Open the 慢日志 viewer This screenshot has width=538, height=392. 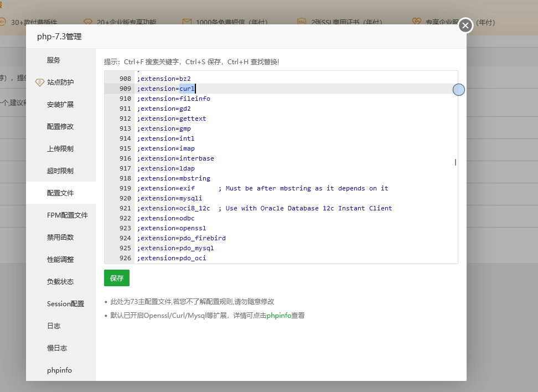pyautogui.click(x=57, y=348)
